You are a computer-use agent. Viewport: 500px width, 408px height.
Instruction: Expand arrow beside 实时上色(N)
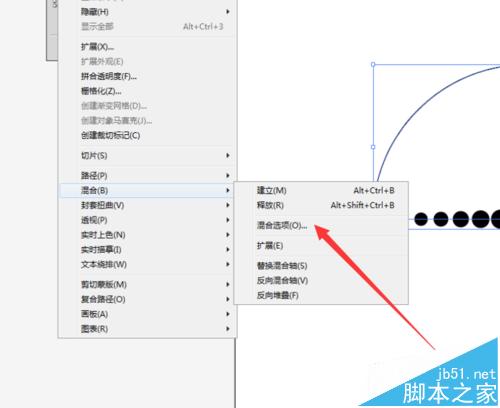coord(228,235)
